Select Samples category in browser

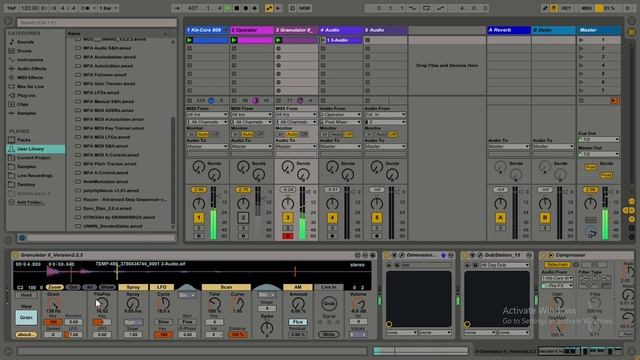point(26,113)
